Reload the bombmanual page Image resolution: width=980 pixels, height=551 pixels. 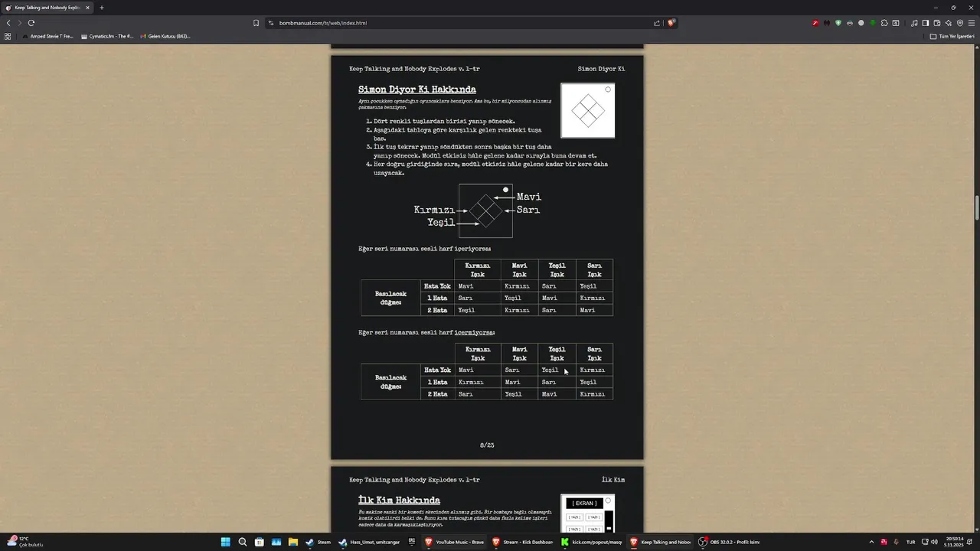point(31,23)
